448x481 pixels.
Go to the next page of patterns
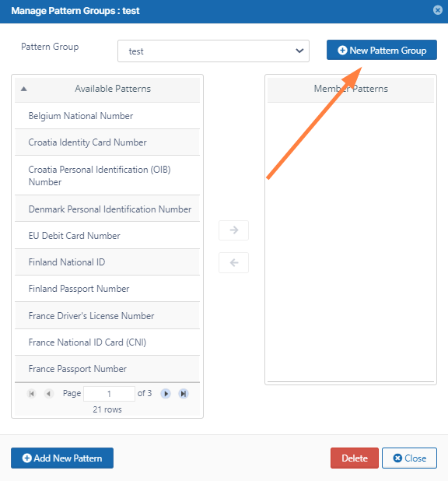[166, 393]
